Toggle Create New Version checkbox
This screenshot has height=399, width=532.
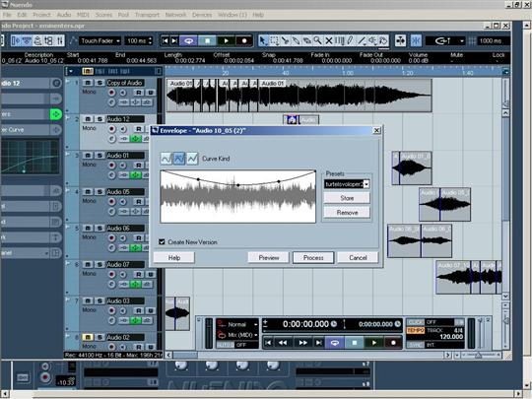pos(162,242)
